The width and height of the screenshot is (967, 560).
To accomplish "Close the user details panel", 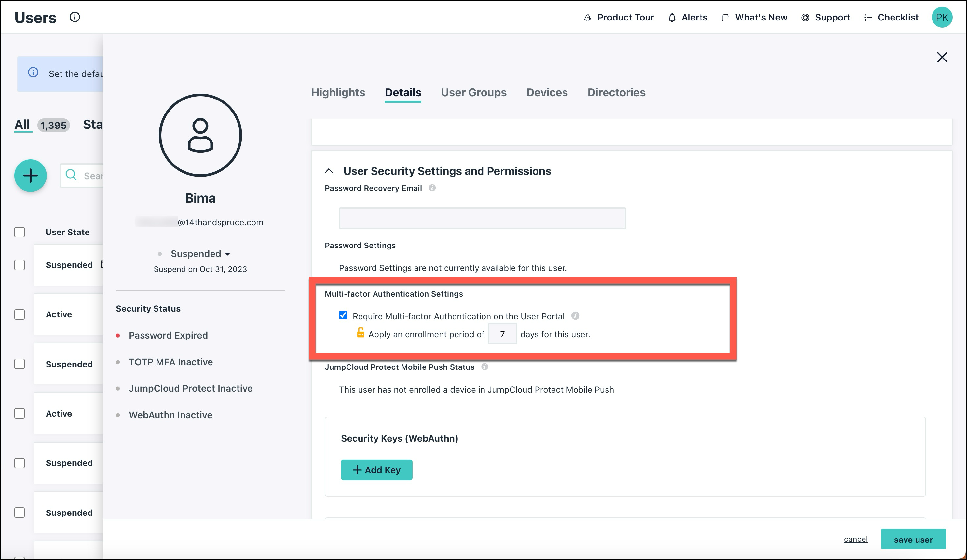I will 942,58.
